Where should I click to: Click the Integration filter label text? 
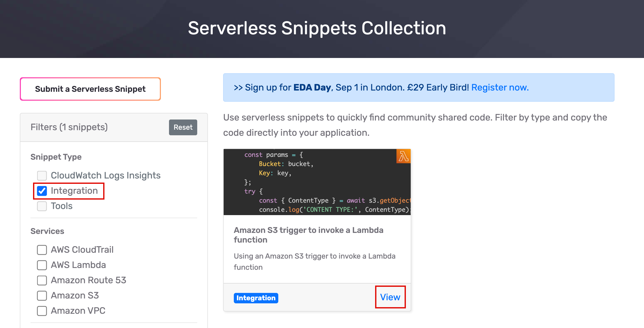tap(74, 191)
